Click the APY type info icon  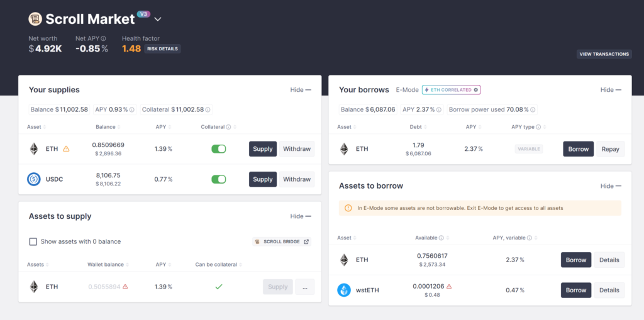pyautogui.click(x=538, y=127)
